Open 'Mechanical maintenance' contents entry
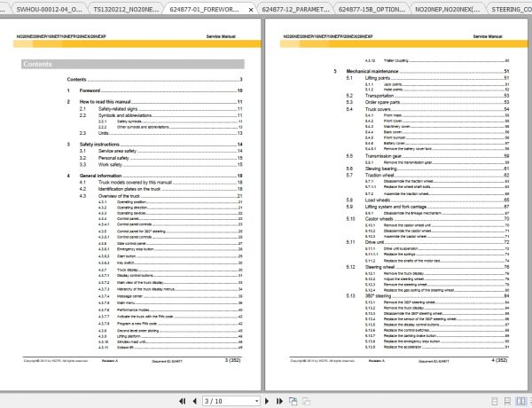The image size is (532, 408). pyautogui.click(x=421, y=71)
